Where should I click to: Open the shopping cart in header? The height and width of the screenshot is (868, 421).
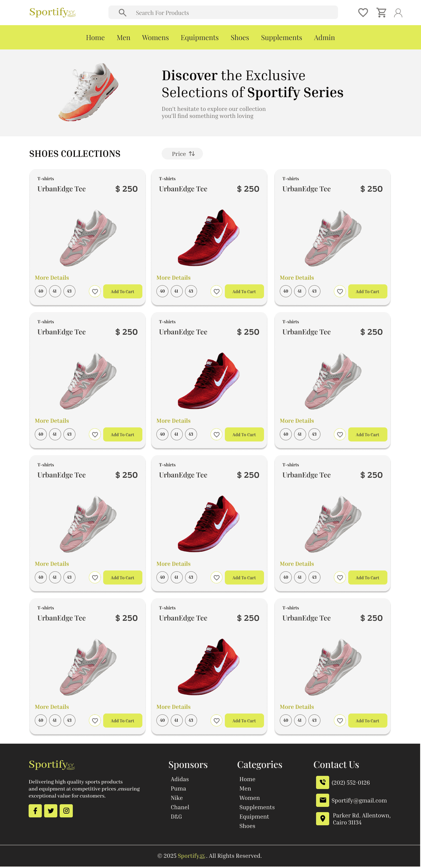tap(381, 13)
